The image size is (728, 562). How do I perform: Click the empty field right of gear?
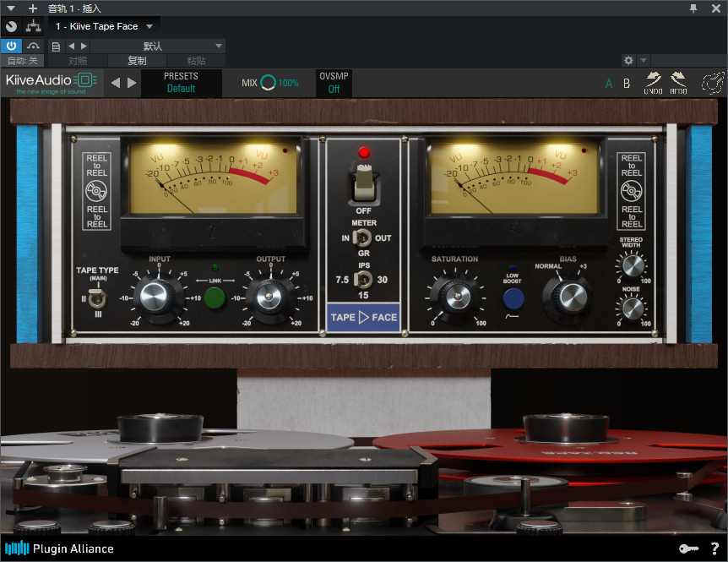coord(688,60)
